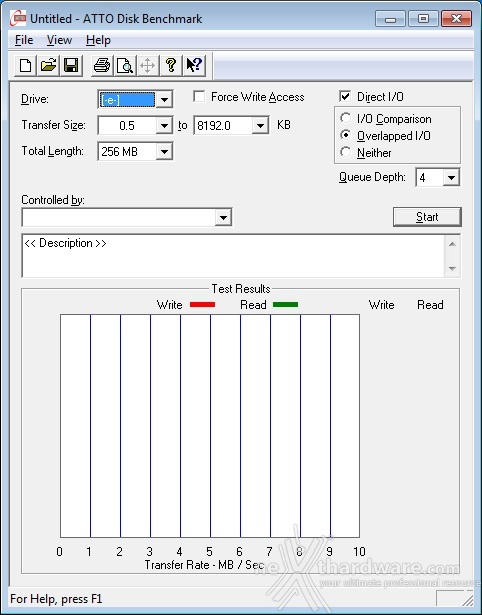Start the disk benchmark
The height and width of the screenshot is (615, 482).
point(427,217)
